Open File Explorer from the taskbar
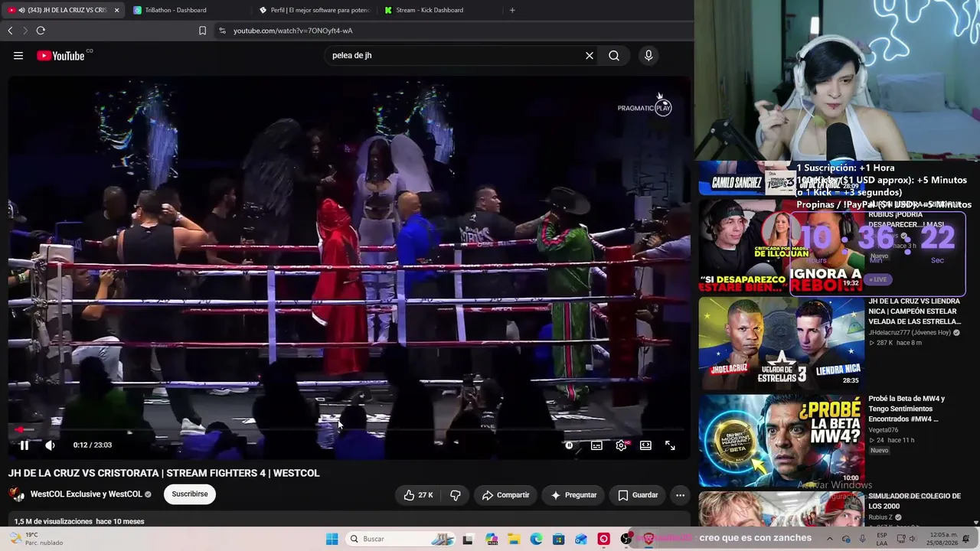 (x=514, y=539)
